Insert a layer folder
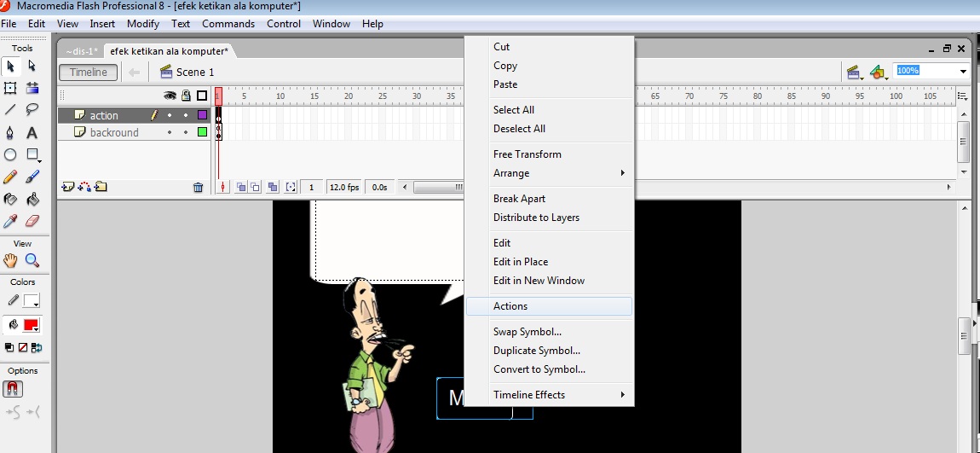 tap(101, 187)
